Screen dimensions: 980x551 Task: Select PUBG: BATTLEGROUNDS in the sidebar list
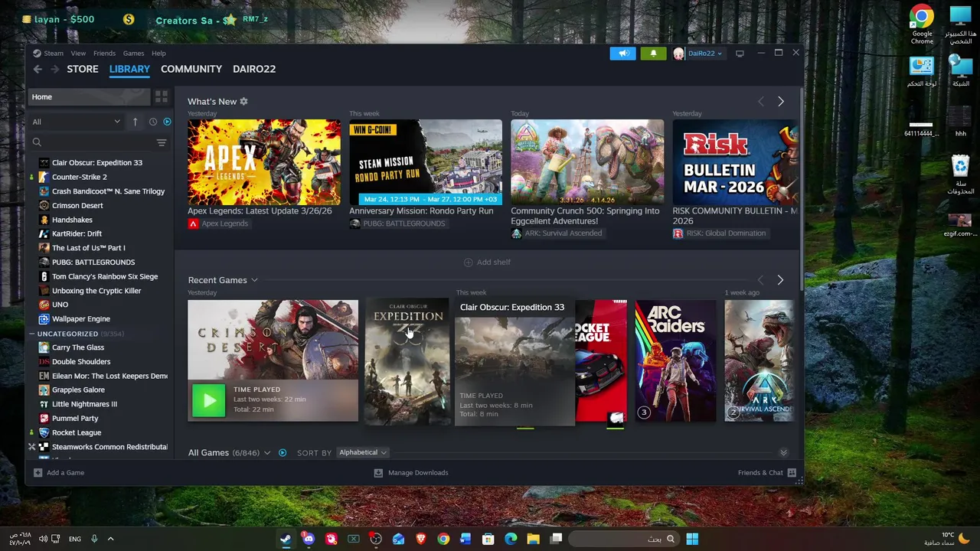(x=93, y=262)
